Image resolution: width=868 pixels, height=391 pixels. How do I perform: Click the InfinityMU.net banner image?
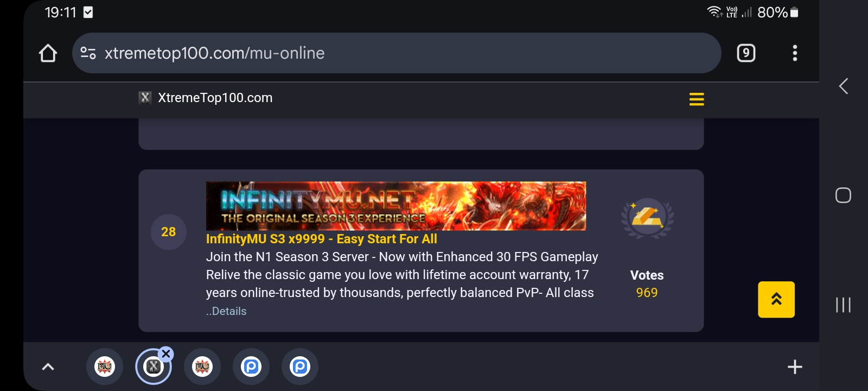396,206
